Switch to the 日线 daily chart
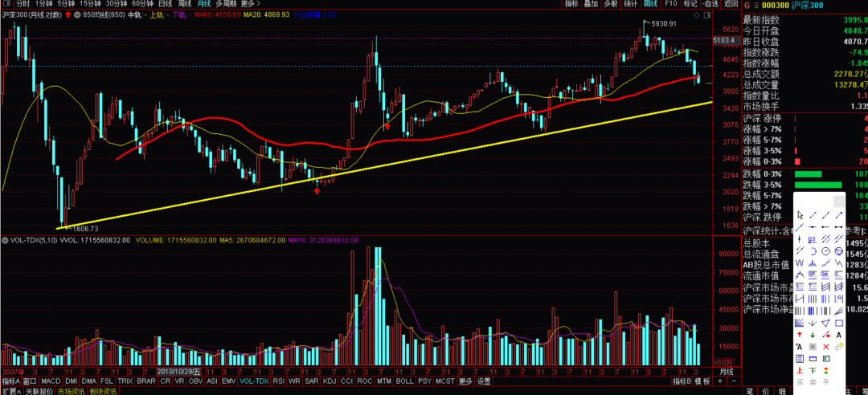 tap(165, 4)
